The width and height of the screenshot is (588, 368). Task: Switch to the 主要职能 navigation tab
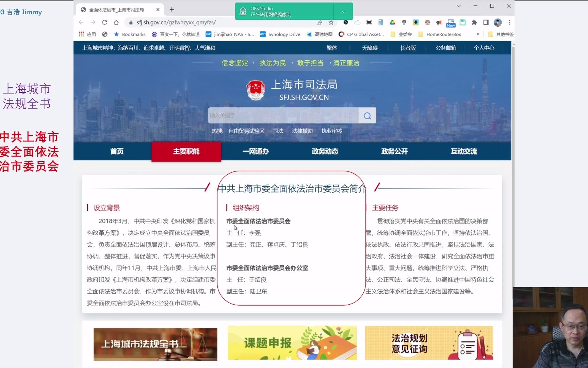coord(186,152)
